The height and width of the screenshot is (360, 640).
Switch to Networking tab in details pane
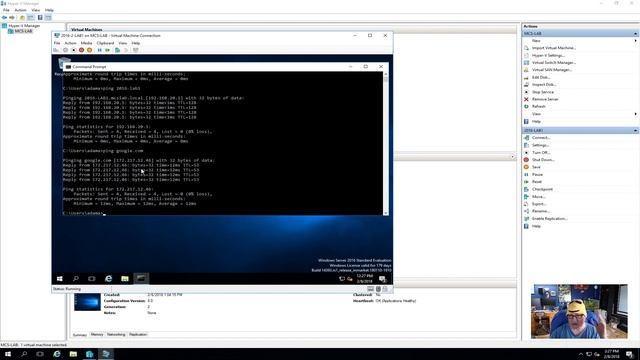click(x=116, y=334)
